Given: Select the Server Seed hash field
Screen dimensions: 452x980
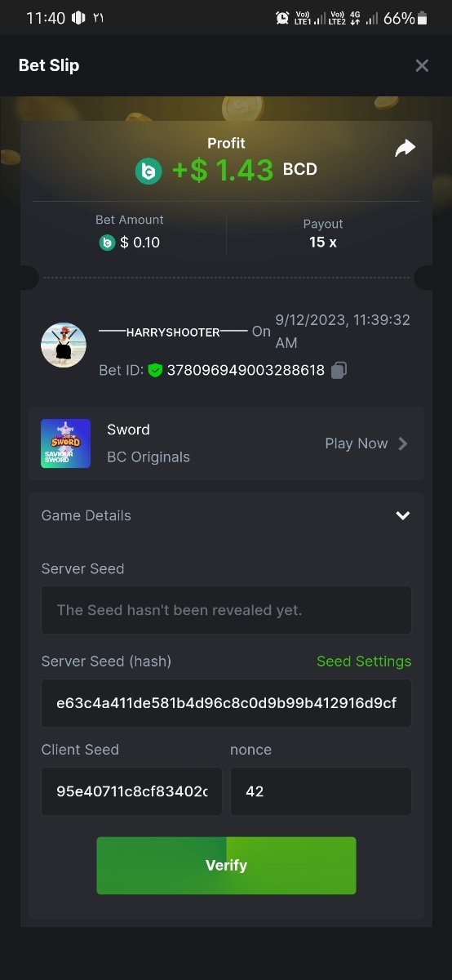Looking at the screenshot, I should coord(226,703).
